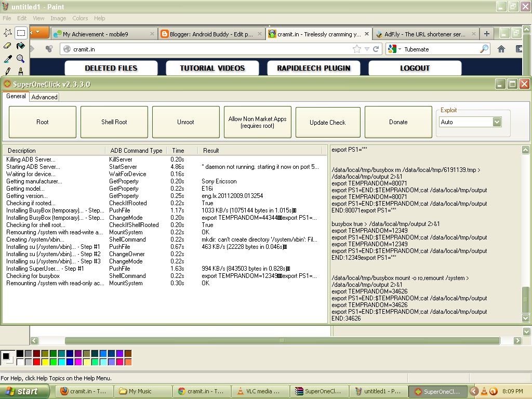Viewport: 532px width, 399px height.
Task: Open the Image menu in Paint
Action: pyautogui.click(x=58, y=18)
